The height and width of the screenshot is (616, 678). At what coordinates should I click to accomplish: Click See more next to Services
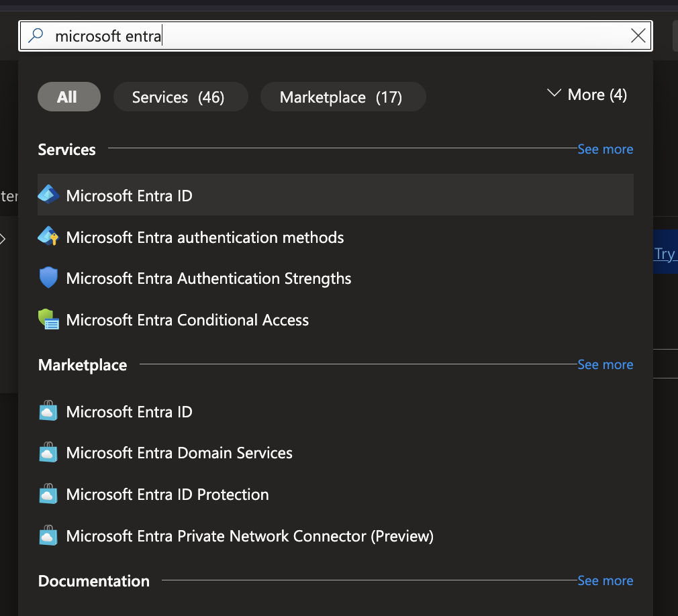pos(605,149)
